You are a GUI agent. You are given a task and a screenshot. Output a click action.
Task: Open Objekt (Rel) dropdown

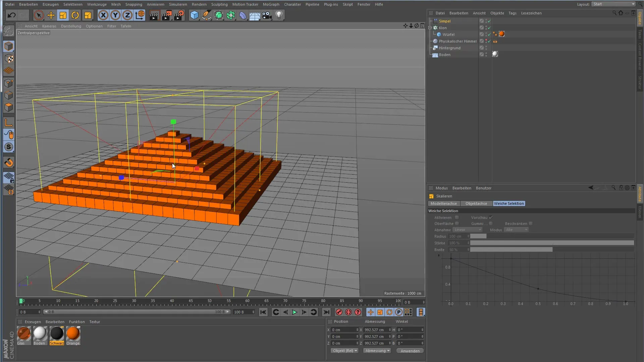(x=344, y=351)
